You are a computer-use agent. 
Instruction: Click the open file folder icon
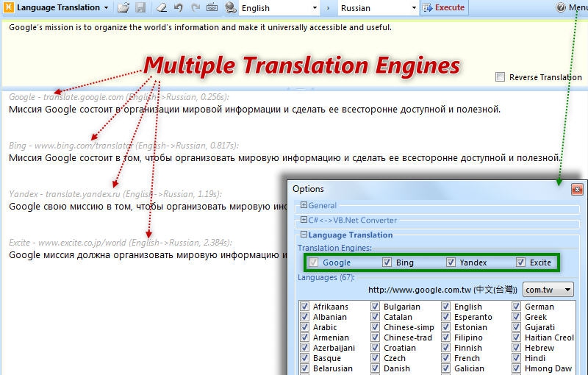pyautogui.click(x=123, y=7)
